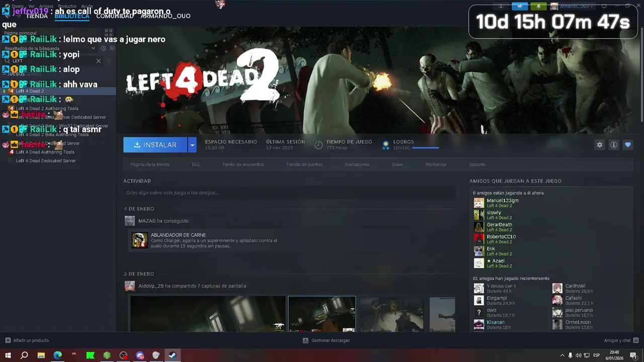Open friend RobertoCC10 avatar
The height and width of the screenshot is (362, 644).
(479, 239)
